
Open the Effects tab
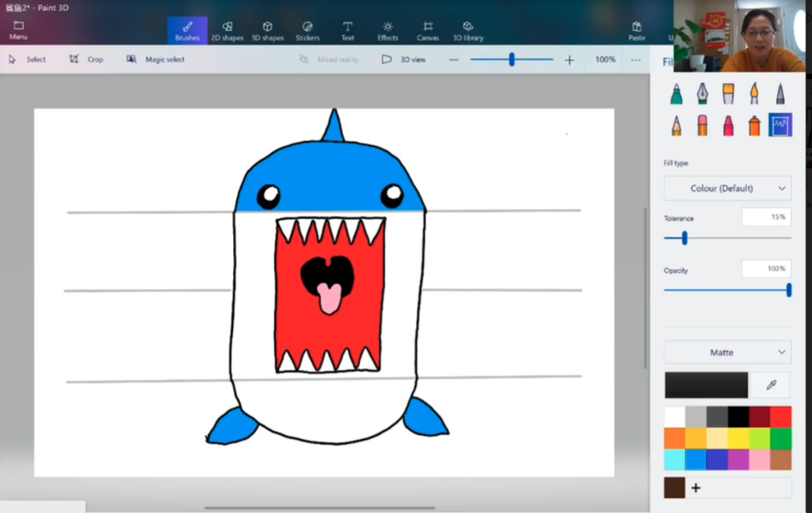pos(387,31)
